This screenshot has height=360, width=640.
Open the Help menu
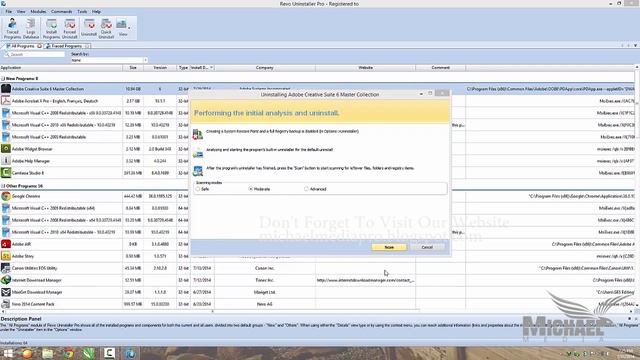(x=96, y=11)
